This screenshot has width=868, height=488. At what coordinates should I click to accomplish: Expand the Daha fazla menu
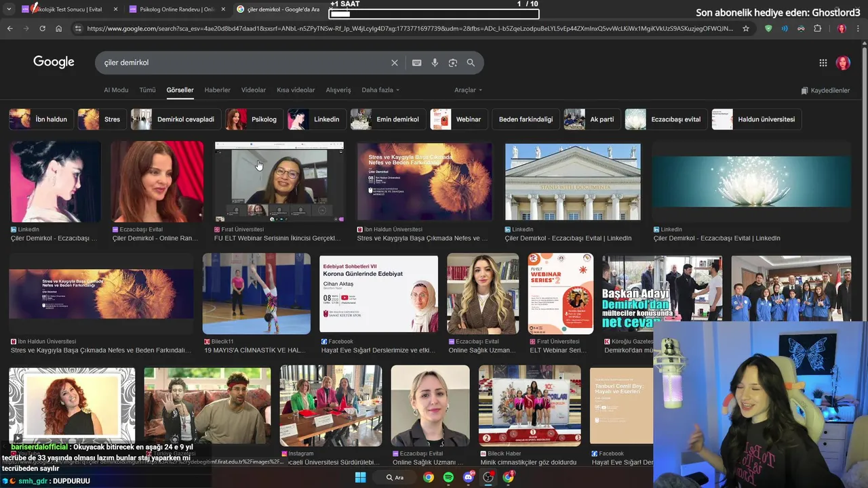point(380,90)
